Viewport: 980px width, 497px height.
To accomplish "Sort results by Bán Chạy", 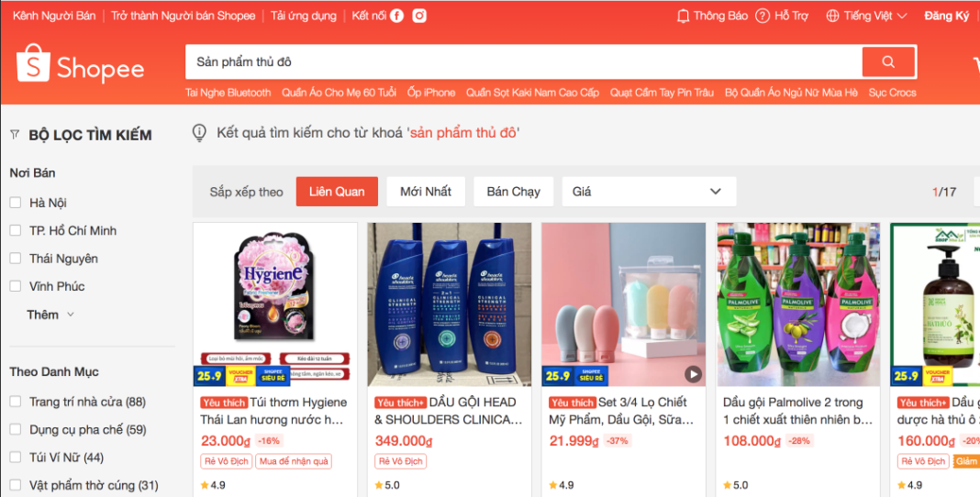I will 513,192.
